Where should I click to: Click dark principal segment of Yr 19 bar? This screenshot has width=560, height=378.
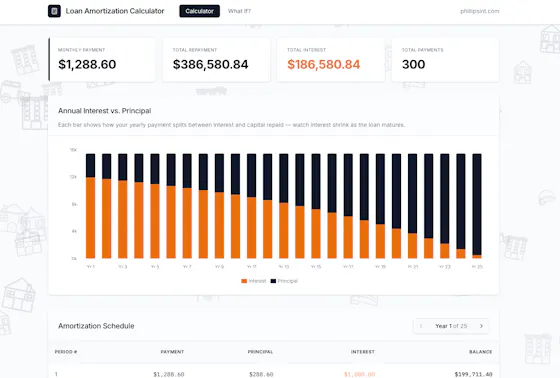pos(380,189)
